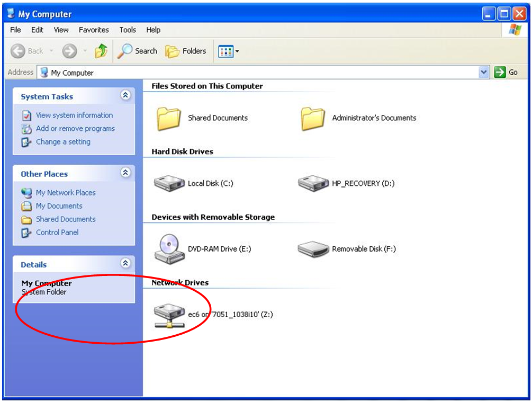Select the HP_RECOVERY (D:) drive icon
This screenshot has width=532, height=402.
click(x=313, y=184)
